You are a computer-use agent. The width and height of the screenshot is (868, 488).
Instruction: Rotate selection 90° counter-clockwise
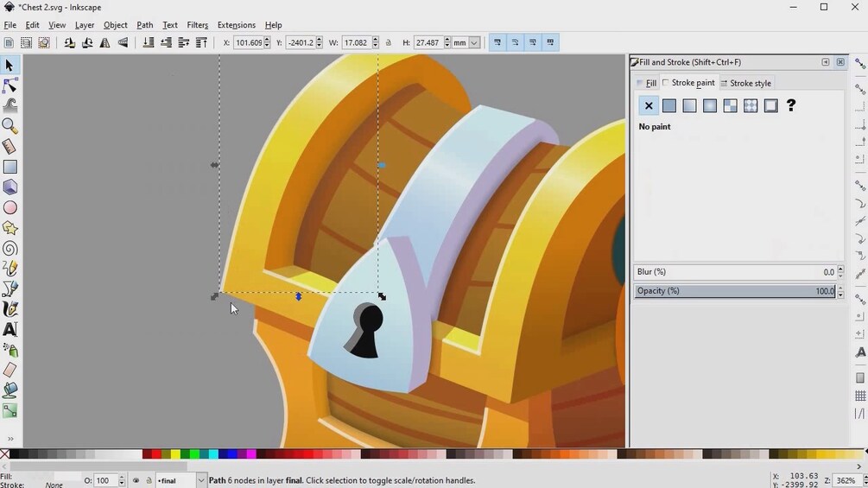point(69,42)
